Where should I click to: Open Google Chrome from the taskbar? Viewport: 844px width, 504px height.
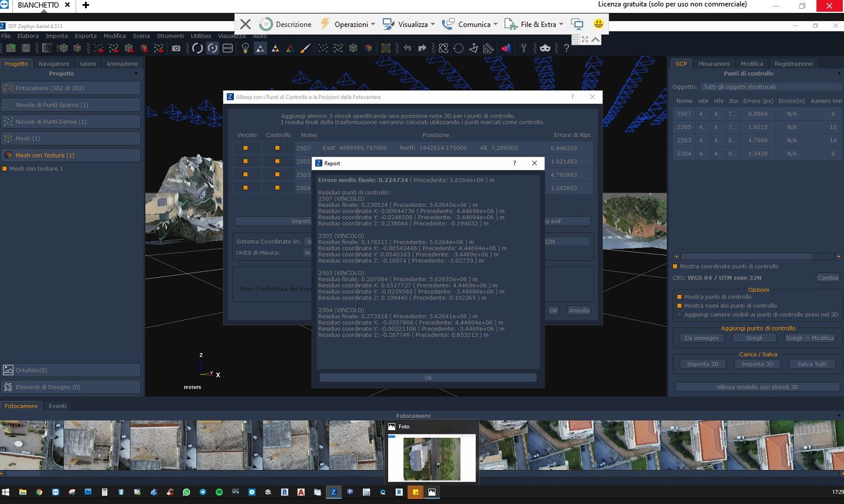[x=39, y=492]
